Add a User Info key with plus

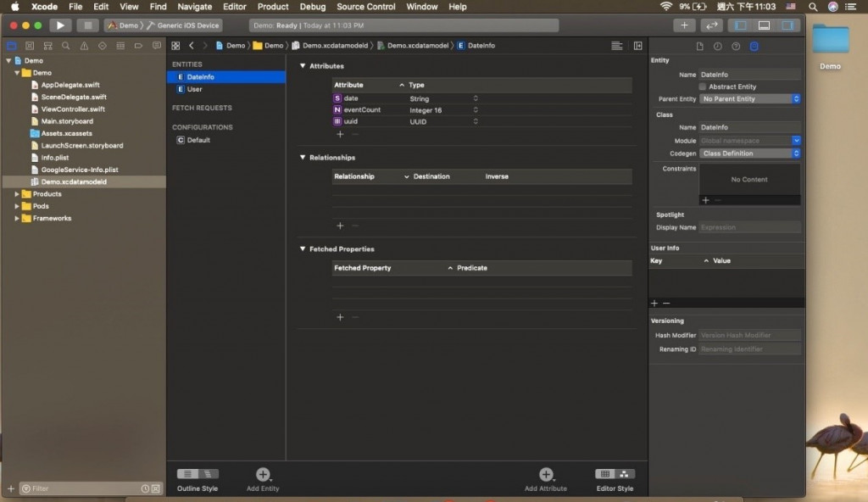[654, 303]
